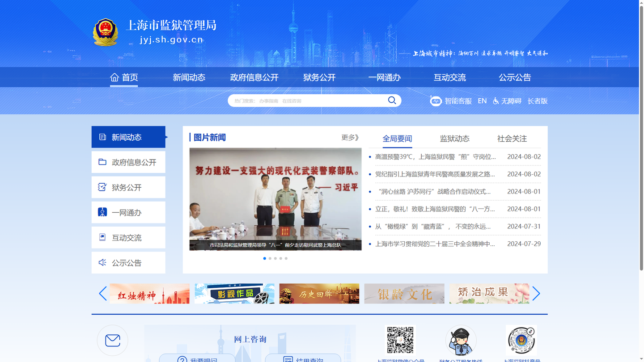Click the national police emblem logo

(x=105, y=32)
